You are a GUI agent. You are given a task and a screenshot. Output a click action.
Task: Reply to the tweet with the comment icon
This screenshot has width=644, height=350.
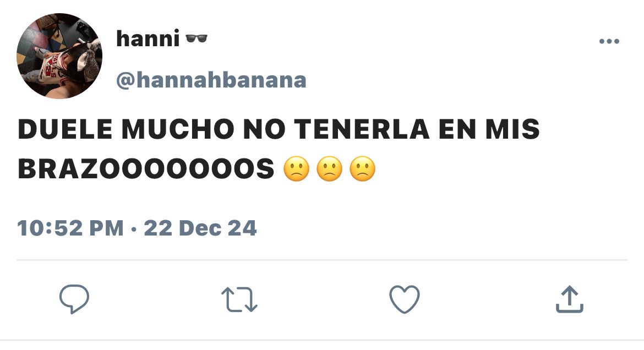tap(74, 299)
